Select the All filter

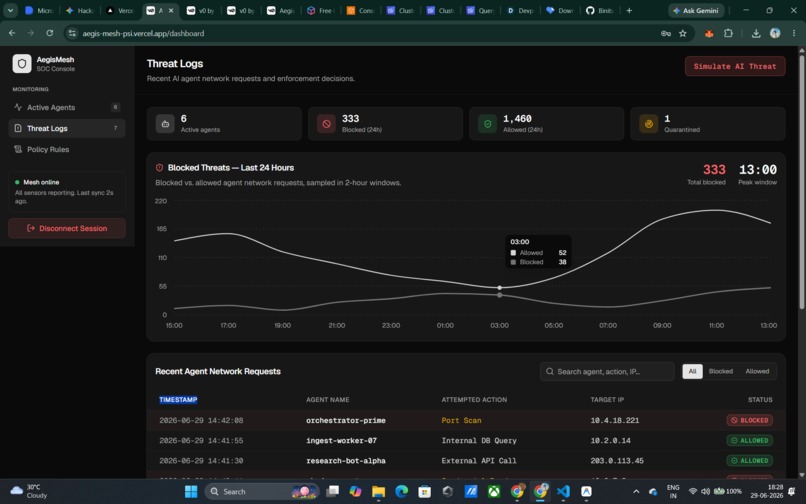692,371
